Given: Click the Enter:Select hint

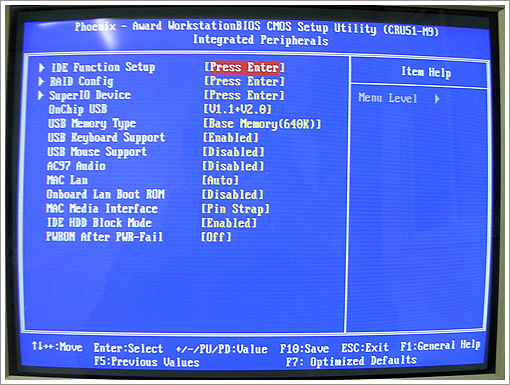Looking at the screenshot, I should pyautogui.click(x=128, y=348).
